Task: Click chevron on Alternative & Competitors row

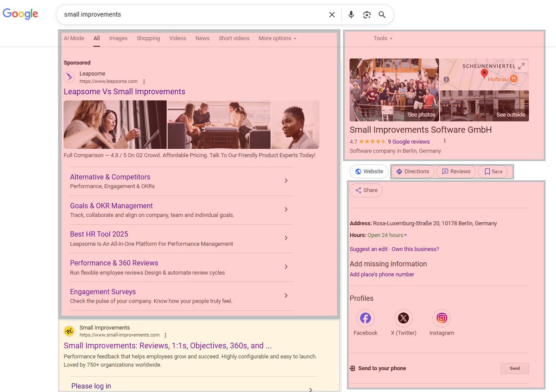Action: tap(286, 181)
